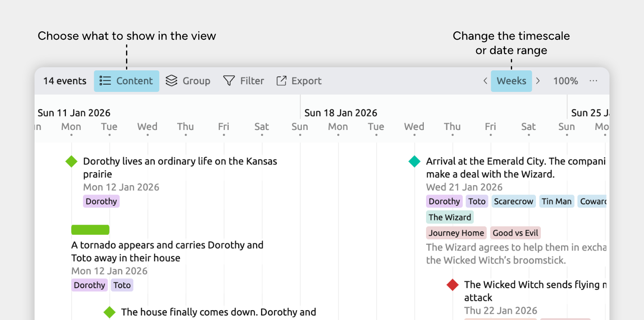Click date 'Wed 21 Jan 2026' under Emerald City
This screenshot has height=320, width=644.
coord(464,187)
